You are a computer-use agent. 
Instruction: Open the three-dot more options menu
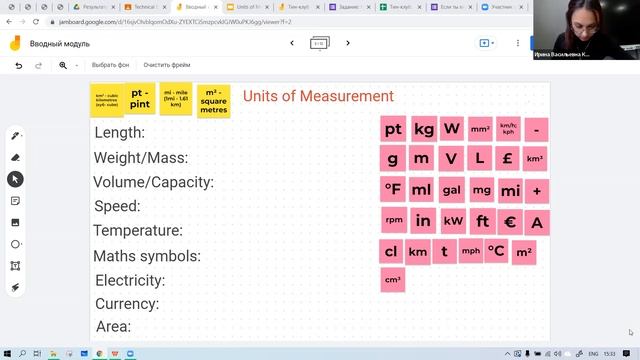click(x=518, y=43)
